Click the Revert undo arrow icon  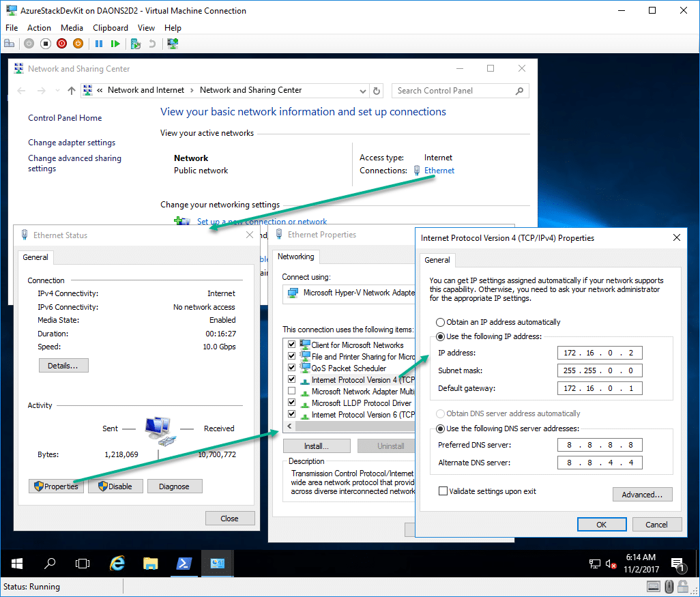152,44
